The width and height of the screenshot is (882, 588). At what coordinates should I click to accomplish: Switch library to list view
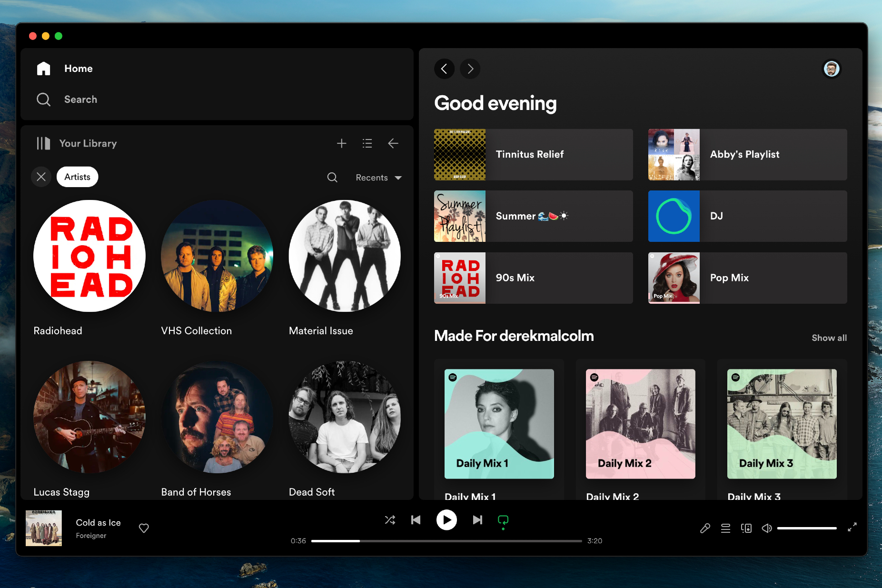367,143
